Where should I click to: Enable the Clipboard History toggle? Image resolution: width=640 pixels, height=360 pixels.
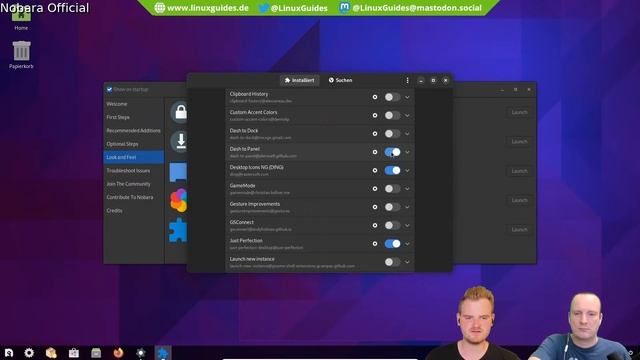[392, 97]
